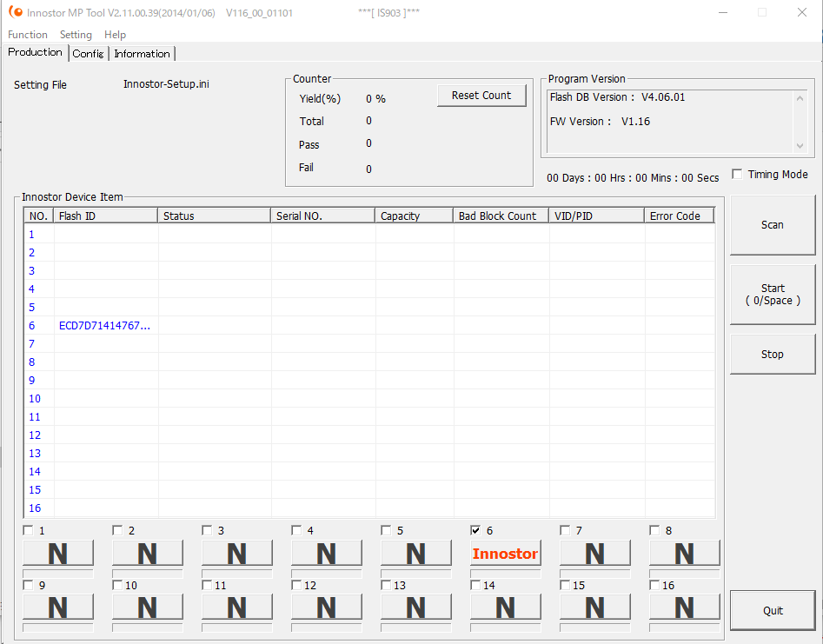The image size is (823, 644).
Task: Click the NO. column header
Action: 39,216
